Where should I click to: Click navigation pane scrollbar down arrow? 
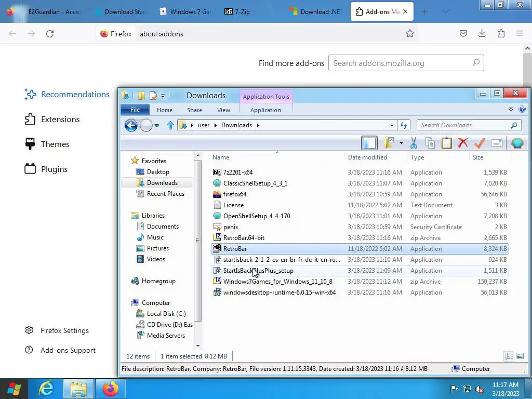click(198, 345)
